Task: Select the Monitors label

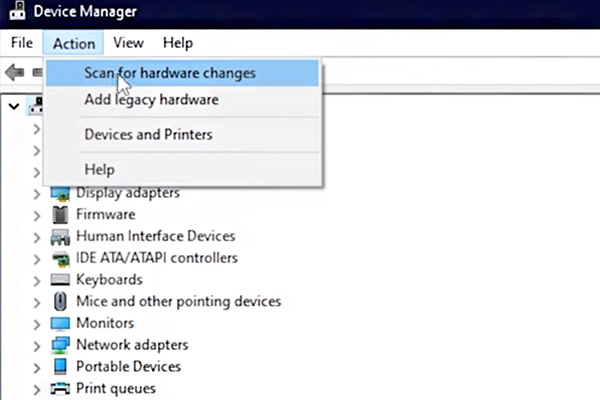Action: 105,323
